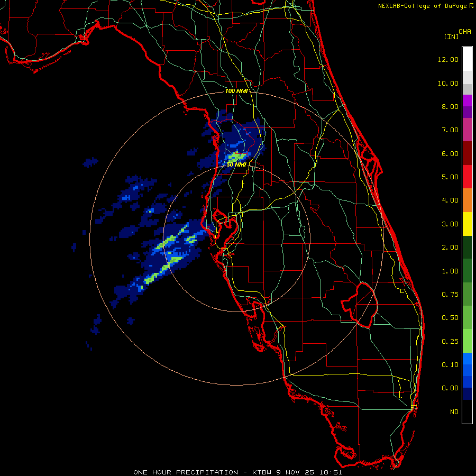Click the 4.00 legend value

coord(450,200)
